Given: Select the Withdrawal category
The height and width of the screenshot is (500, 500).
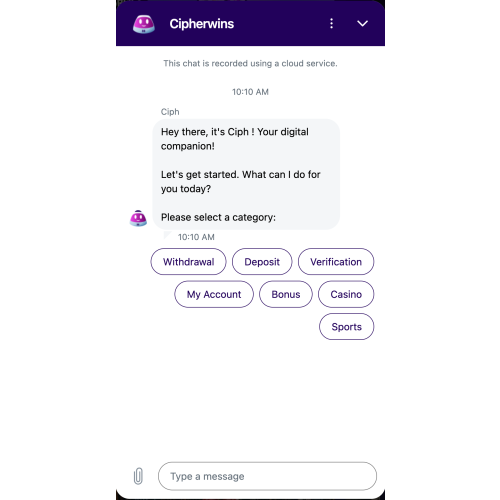Looking at the screenshot, I should point(188,262).
